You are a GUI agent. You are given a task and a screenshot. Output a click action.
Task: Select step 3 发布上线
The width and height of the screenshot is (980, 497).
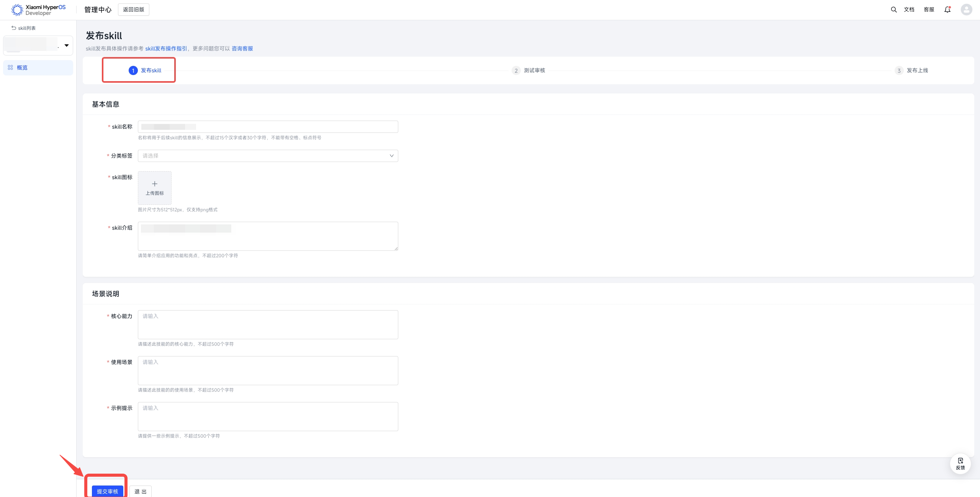coord(911,70)
